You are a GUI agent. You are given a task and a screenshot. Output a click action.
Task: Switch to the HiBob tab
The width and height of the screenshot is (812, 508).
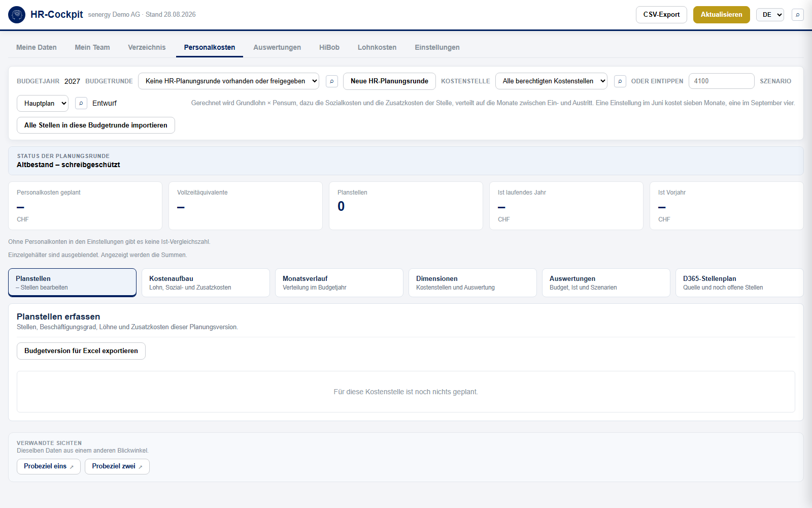329,47
